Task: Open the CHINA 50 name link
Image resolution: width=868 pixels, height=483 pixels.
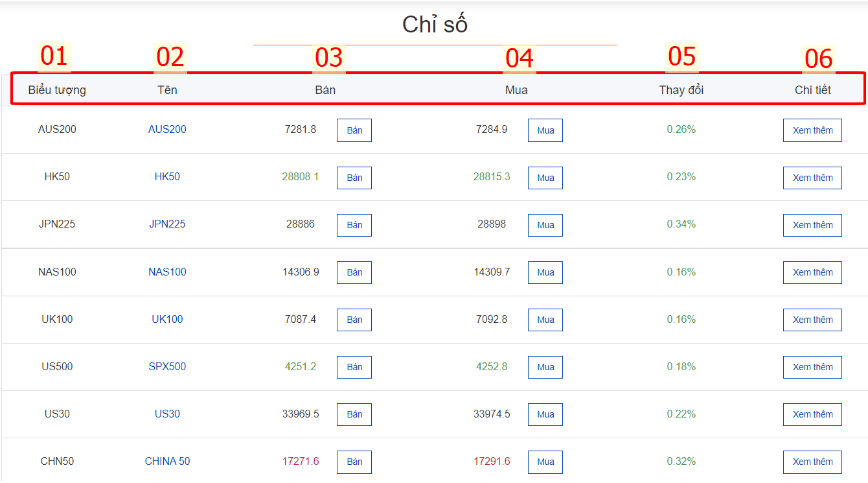Action: click(167, 461)
